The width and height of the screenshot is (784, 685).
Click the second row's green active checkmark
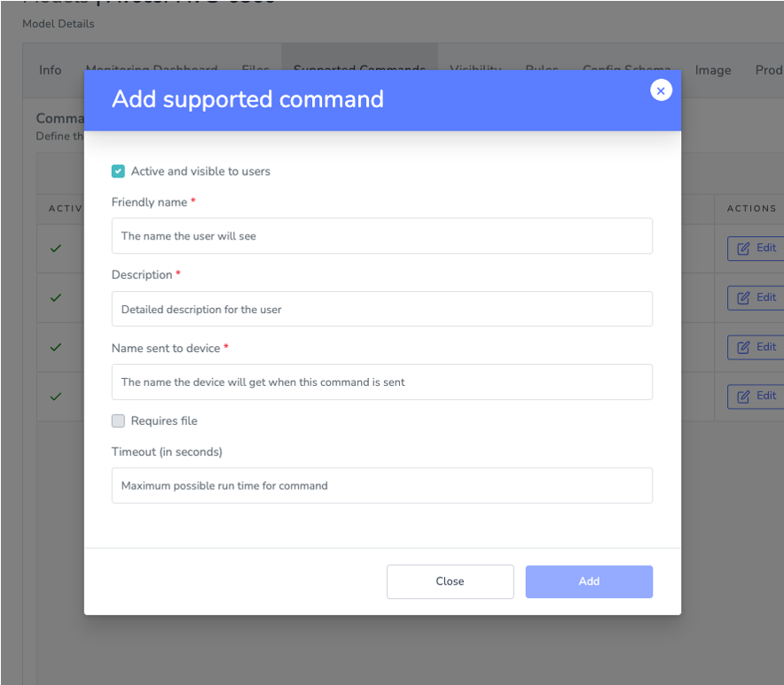pyautogui.click(x=56, y=298)
